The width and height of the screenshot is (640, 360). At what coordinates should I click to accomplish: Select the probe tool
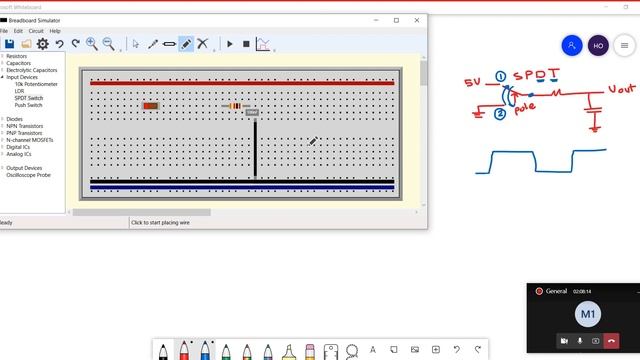pyautogui.click(x=153, y=44)
